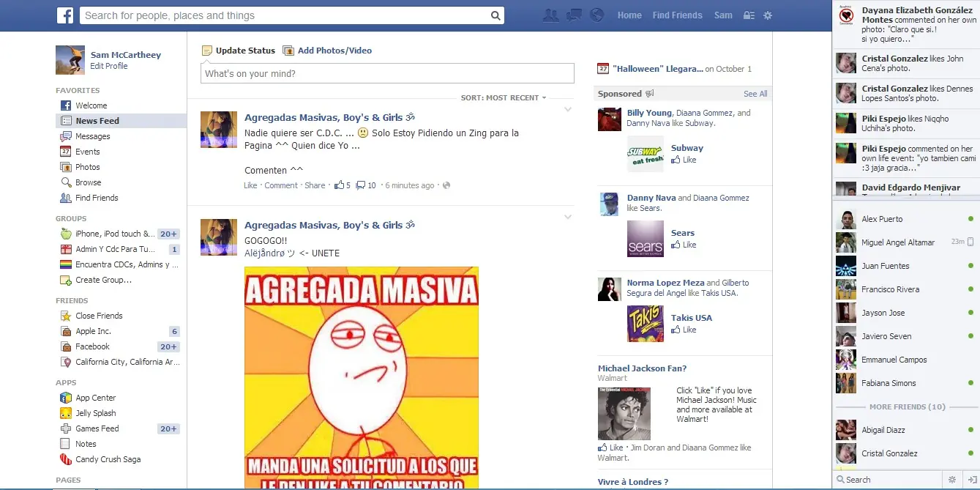Open the notifications globe icon
980x490 pixels.
tap(597, 15)
